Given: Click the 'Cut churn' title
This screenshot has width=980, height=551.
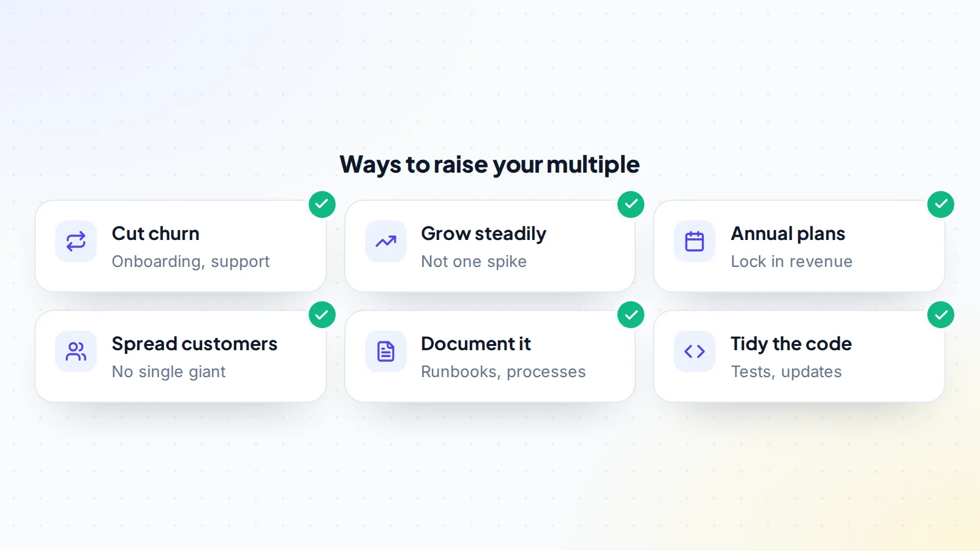Looking at the screenshot, I should click(156, 233).
